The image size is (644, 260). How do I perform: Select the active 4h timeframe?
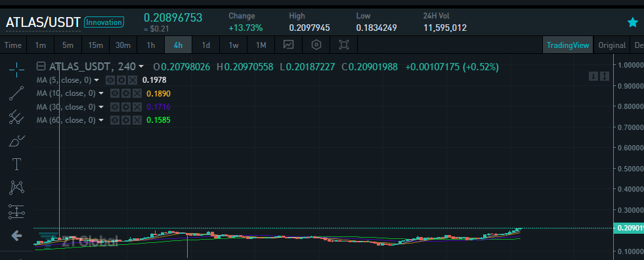tap(179, 45)
